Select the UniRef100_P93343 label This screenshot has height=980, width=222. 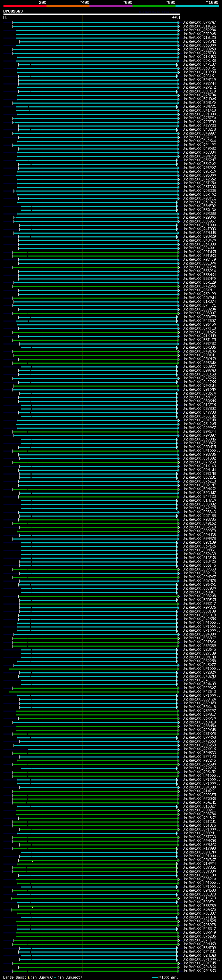199,512
